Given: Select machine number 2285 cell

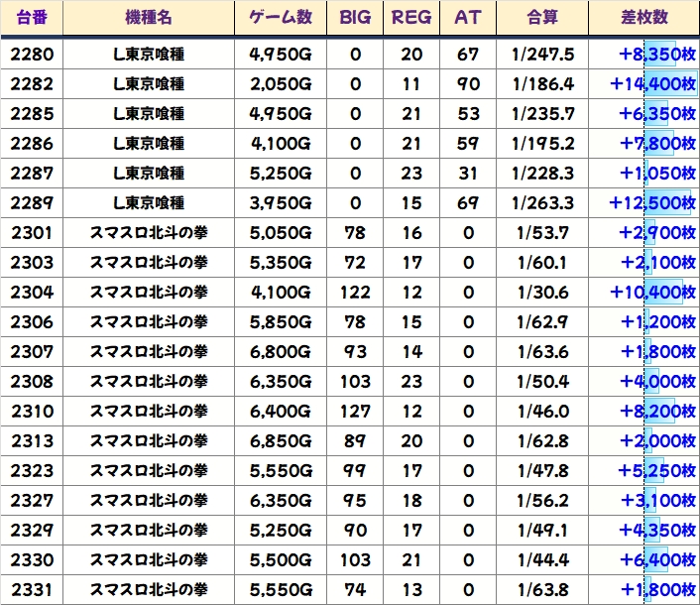Looking at the screenshot, I should pos(32,114).
